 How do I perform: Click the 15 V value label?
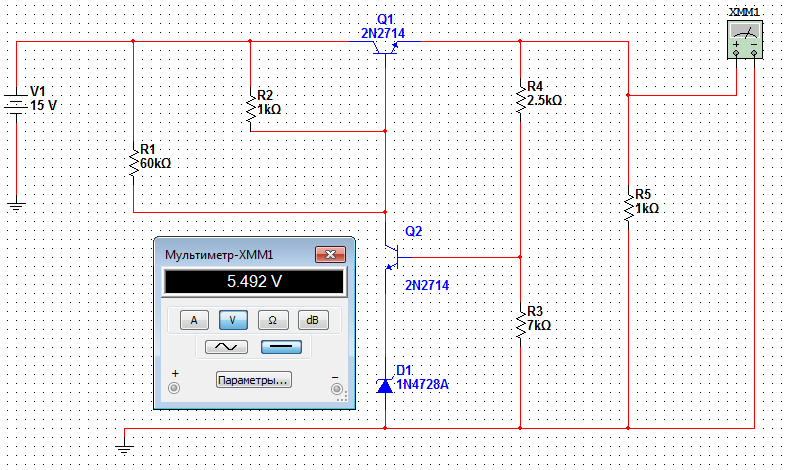[44, 106]
